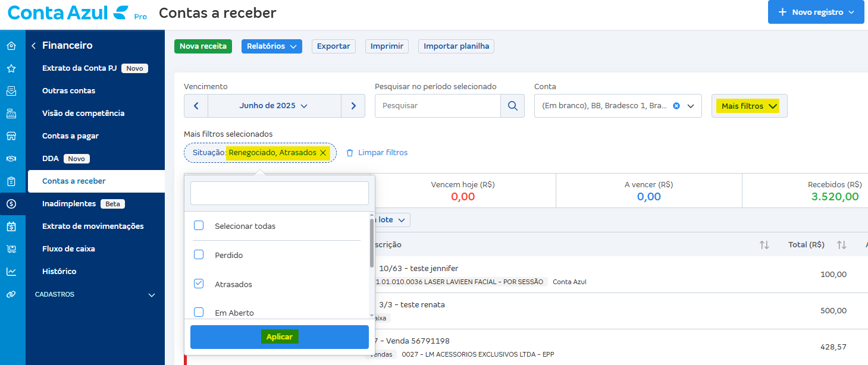
Task: Open the line chart icon in the sidebar
Action: pos(12,271)
